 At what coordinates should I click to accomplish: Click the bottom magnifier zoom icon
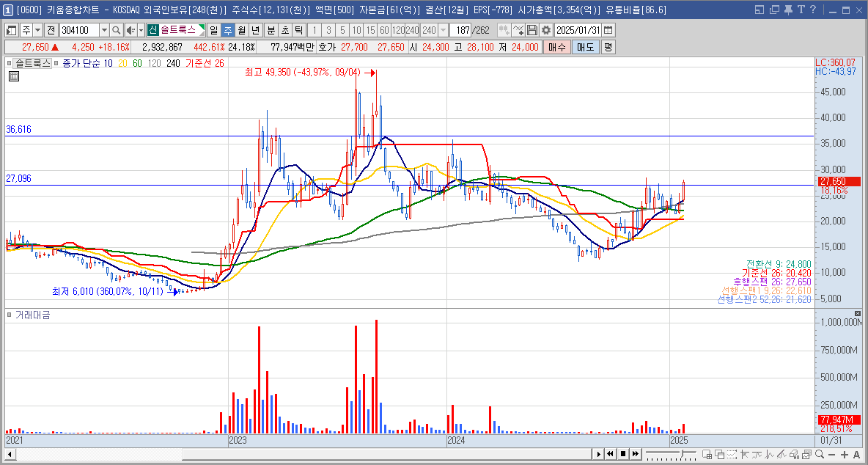[820, 454]
